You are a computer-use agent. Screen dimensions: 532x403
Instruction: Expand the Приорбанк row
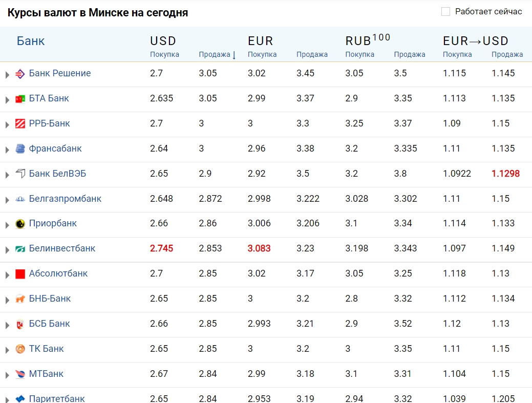(7, 225)
